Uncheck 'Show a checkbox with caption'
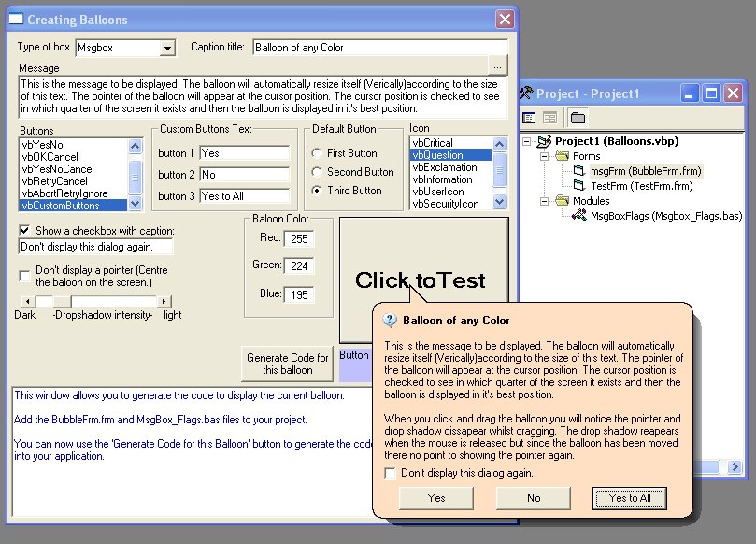The height and width of the screenshot is (544, 756). click(x=24, y=230)
